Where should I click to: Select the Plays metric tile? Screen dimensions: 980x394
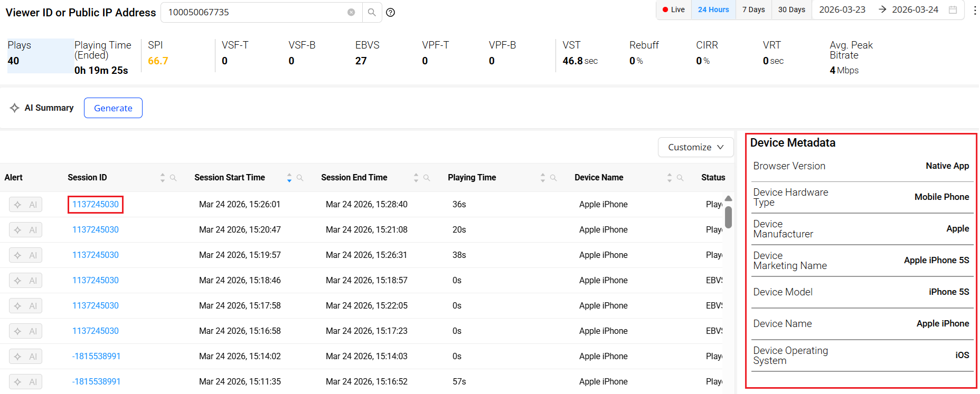click(x=40, y=55)
